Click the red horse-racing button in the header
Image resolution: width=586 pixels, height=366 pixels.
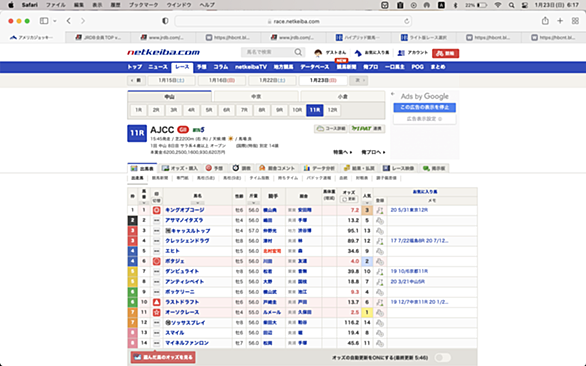445,53
